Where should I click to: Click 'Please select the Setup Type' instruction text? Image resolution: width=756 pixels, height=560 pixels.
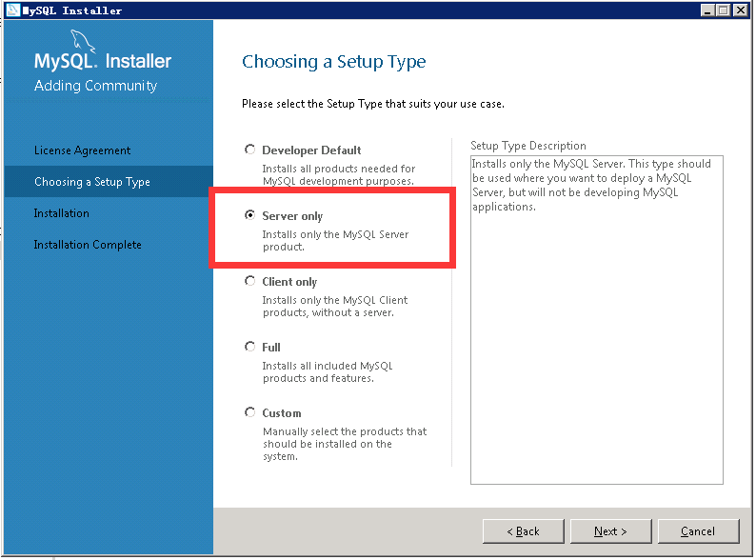pos(373,104)
